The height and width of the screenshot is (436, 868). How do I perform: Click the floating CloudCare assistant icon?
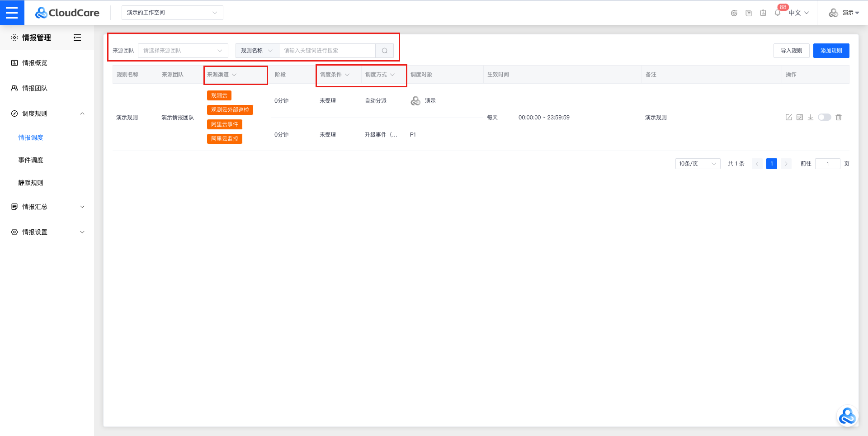pyautogui.click(x=847, y=416)
